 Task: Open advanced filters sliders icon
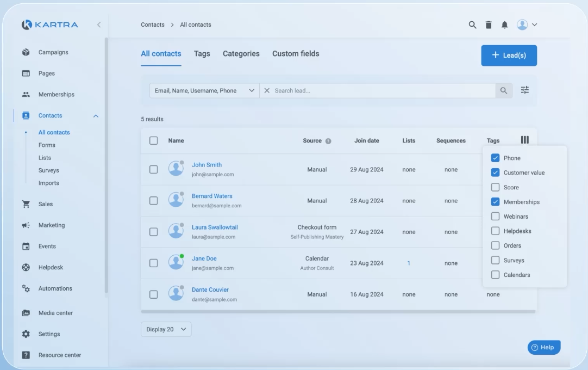[x=524, y=90]
